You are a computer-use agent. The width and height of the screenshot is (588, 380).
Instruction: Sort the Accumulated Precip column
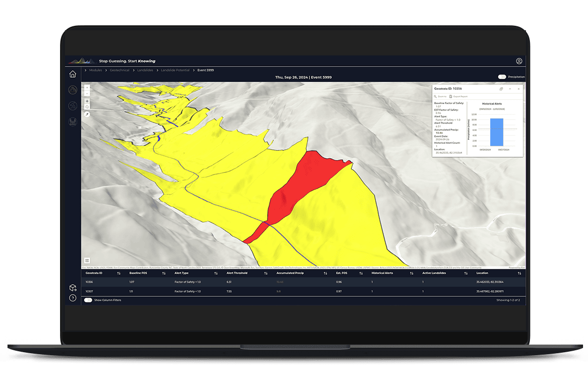326,273
